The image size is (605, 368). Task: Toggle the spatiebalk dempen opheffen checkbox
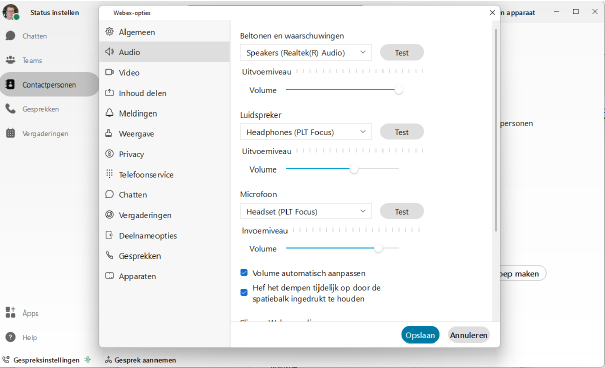pyautogui.click(x=244, y=292)
